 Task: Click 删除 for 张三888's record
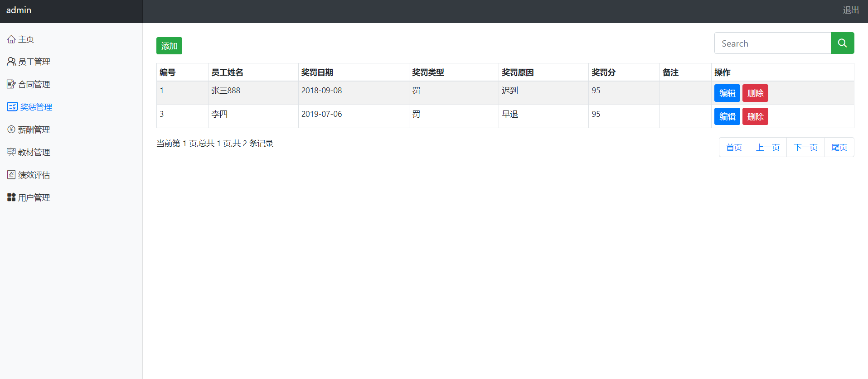click(755, 93)
